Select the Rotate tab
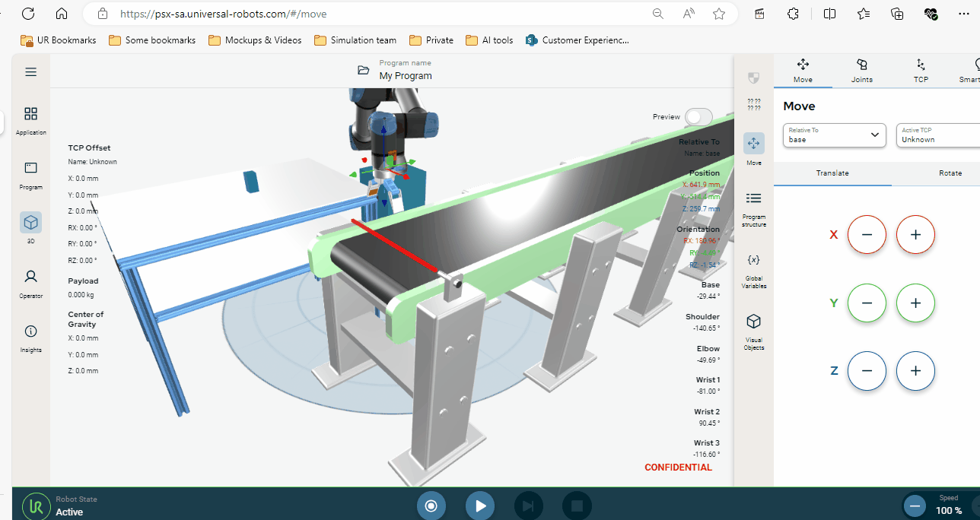 click(x=950, y=173)
